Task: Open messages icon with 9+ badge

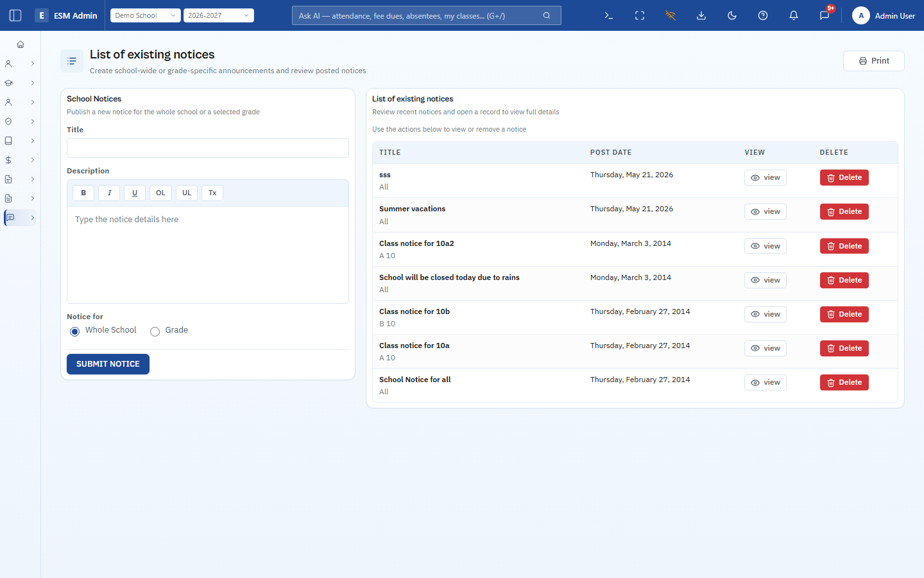Action: [x=825, y=15]
